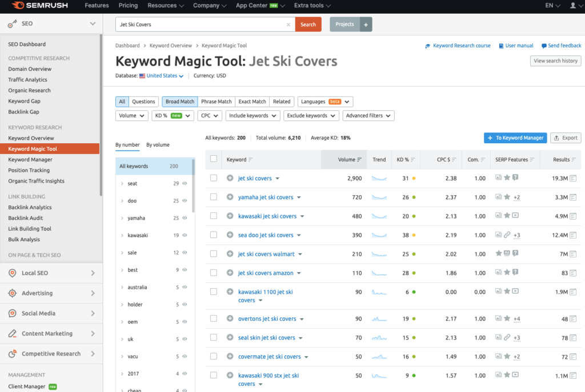Image resolution: width=585 pixels, height=392 pixels.
Task: Click the 'To Keyword Manager' button
Action: (x=515, y=138)
